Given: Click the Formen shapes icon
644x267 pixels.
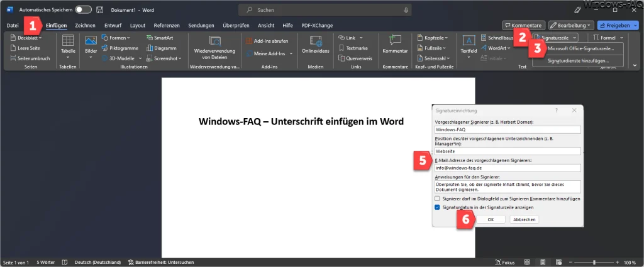Looking at the screenshot, I should coord(105,38).
